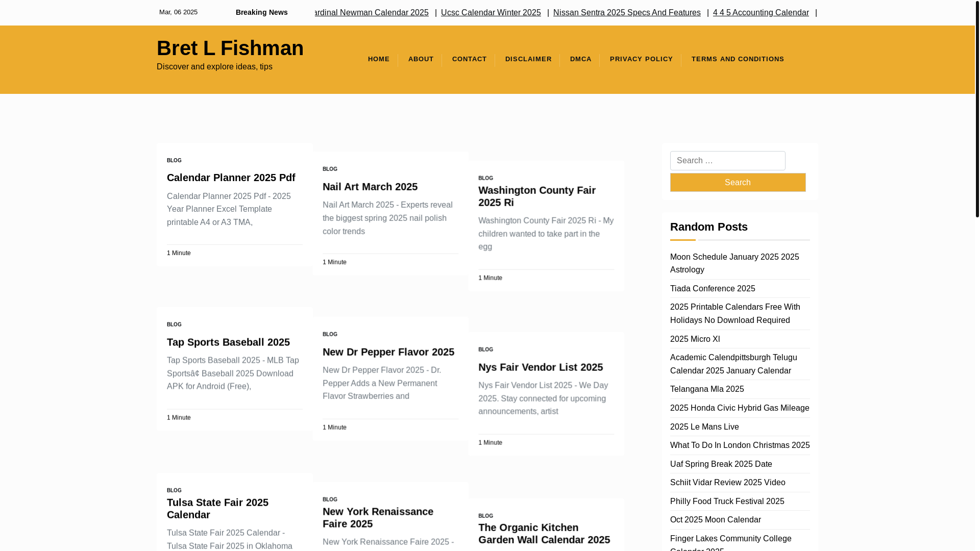Open the Privacy Policy menu item
The image size is (980, 551).
point(641,59)
